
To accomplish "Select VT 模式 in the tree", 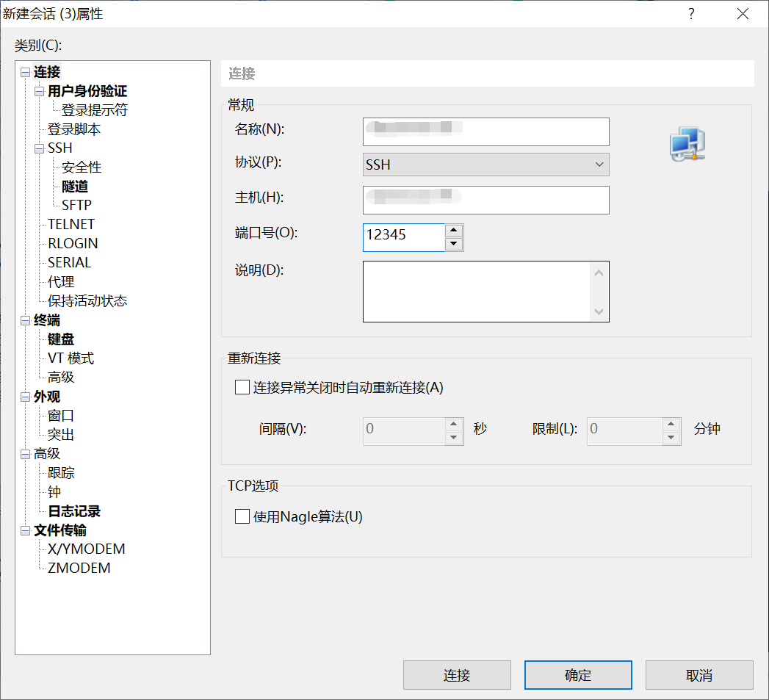I will point(71,358).
